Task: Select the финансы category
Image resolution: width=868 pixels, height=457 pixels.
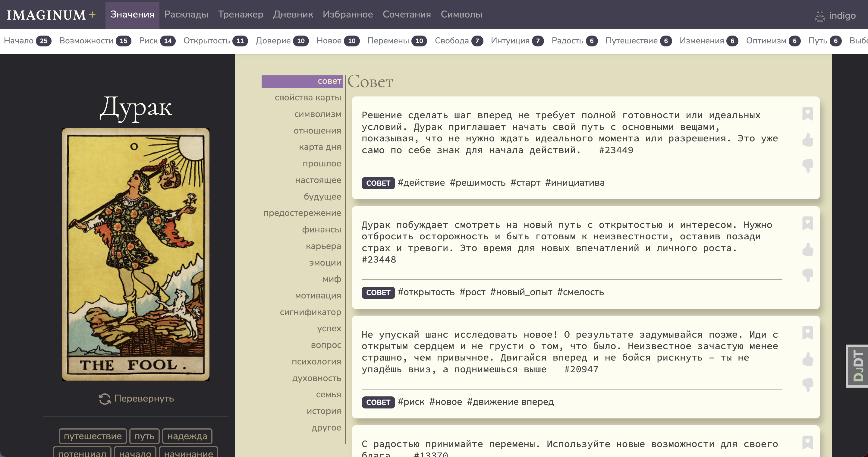Action: pyautogui.click(x=322, y=230)
